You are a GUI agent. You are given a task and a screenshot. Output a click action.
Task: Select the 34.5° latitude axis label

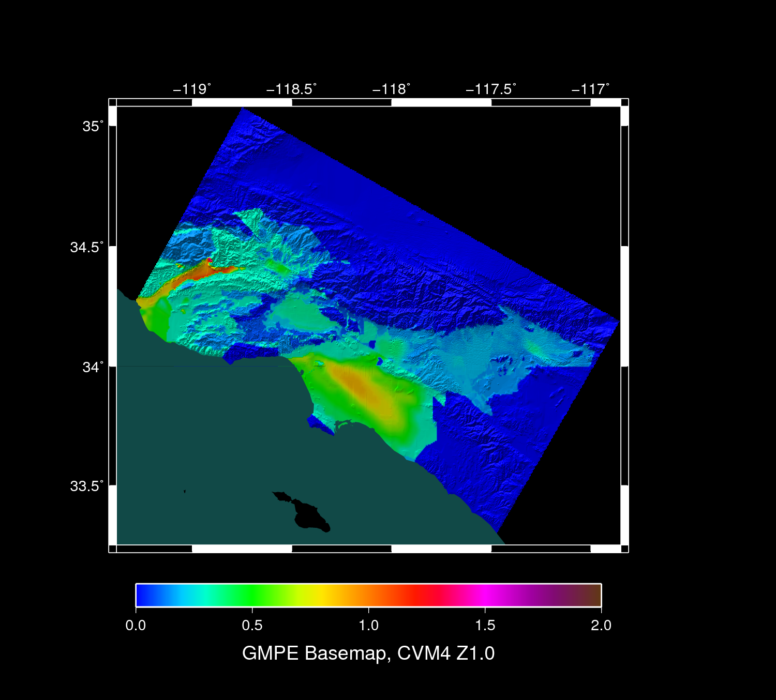(x=86, y=247)
